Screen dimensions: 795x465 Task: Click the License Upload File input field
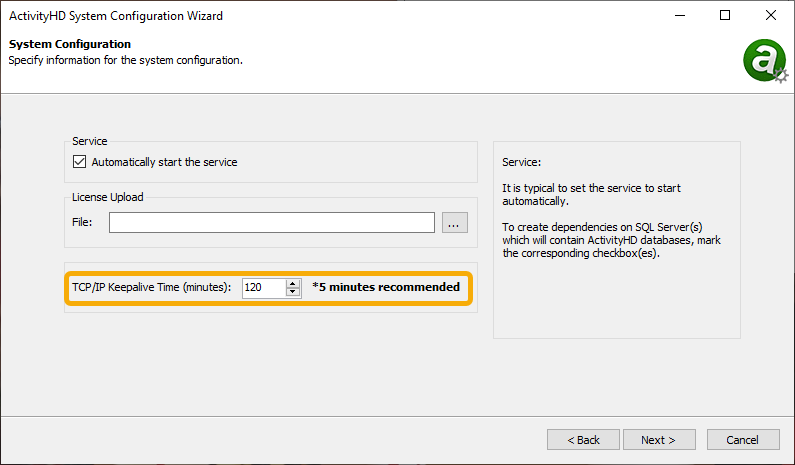click(272, 223)
